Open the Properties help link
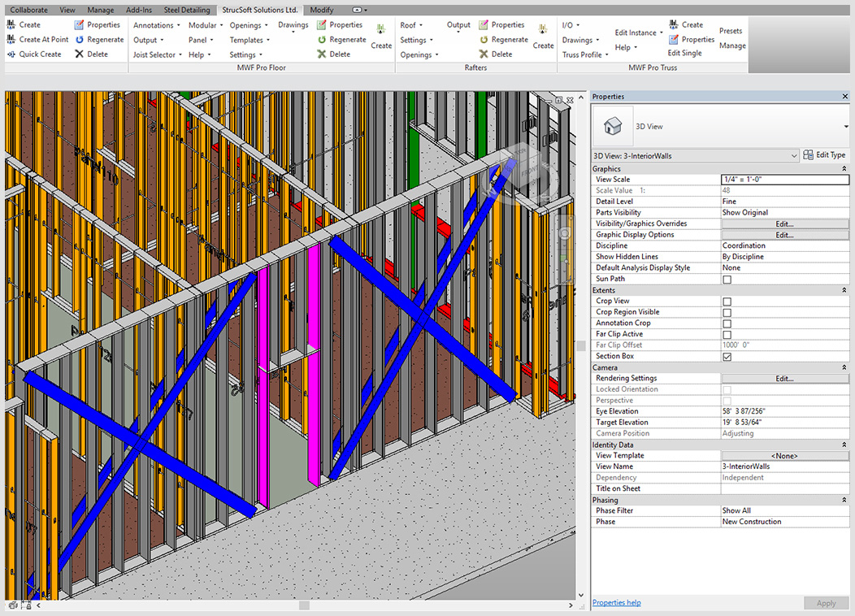Image resolution: width=855 pixels, height=616 pixels. (616, 602)
